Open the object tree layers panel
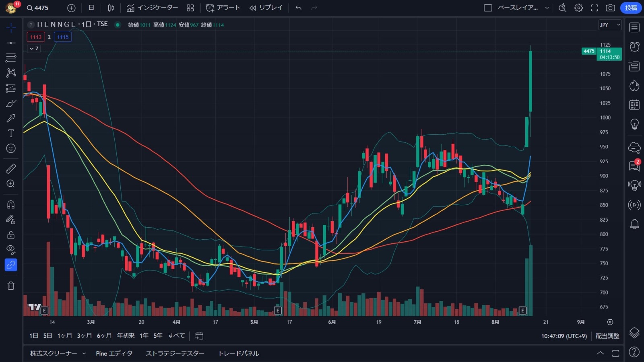The image size is (644, 362). [x=634, y=332]
